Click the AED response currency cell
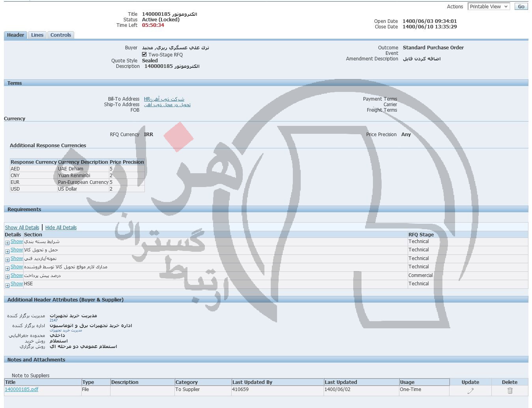Screen dimensions: 532x408 [x=34, y=169]
